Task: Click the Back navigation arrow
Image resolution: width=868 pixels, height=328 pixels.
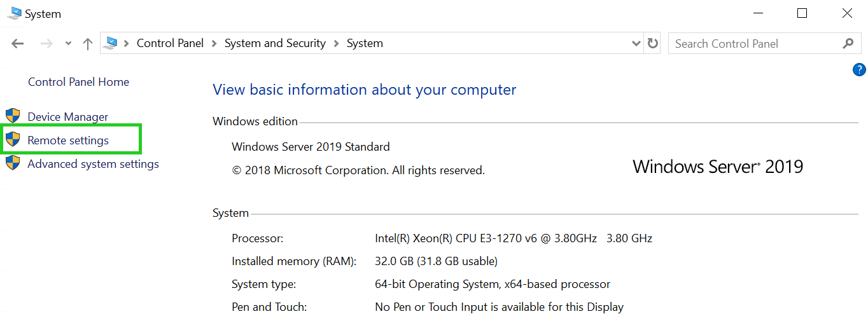Action: click(18, 44)
